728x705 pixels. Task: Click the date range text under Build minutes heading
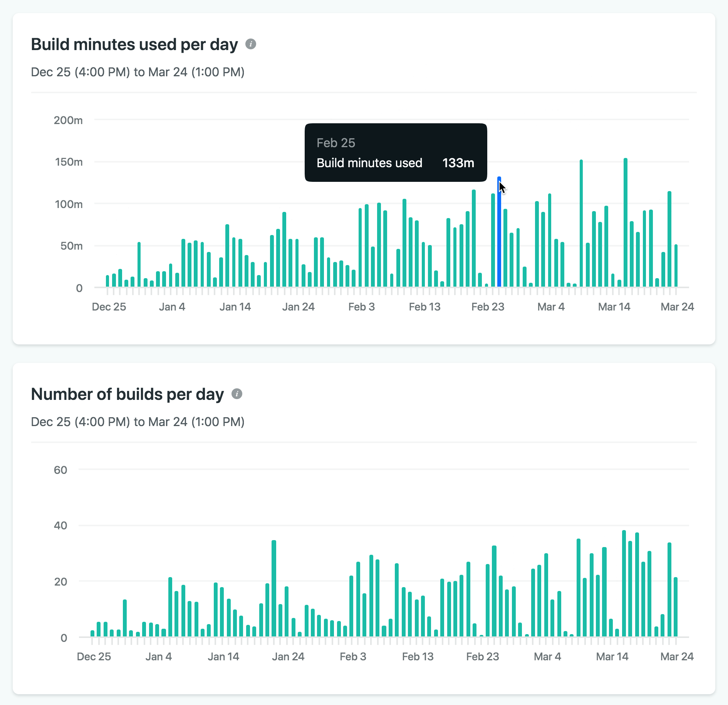click(x=138, y=72)
